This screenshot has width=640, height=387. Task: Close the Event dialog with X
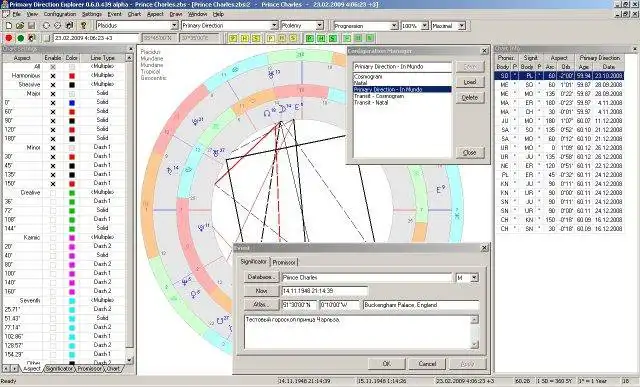click(x=484, y=248)
